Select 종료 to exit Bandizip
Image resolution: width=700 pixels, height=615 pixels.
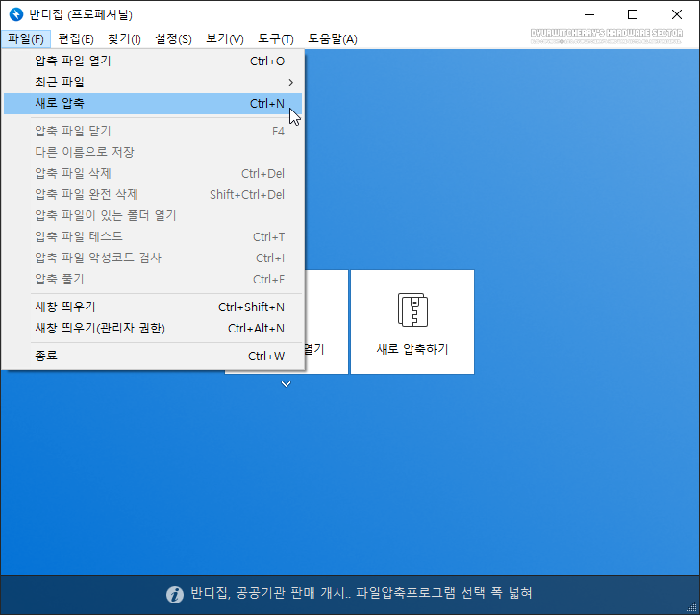point(153,357)
